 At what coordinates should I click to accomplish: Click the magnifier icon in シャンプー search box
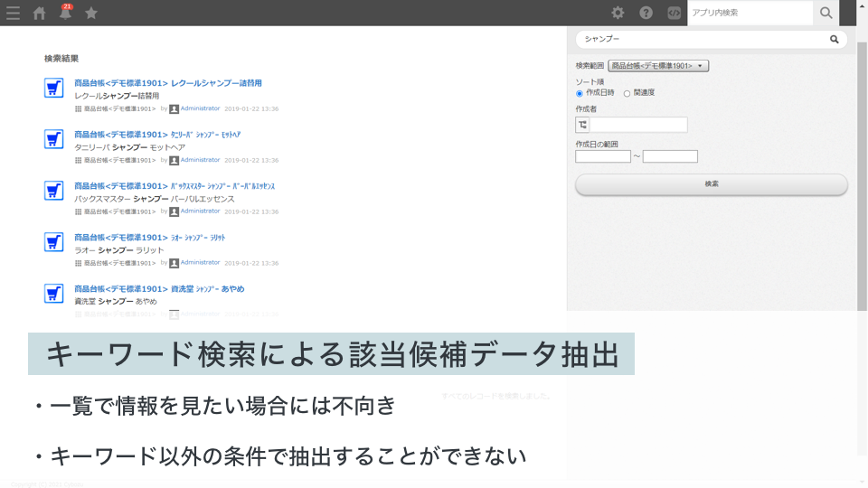[x=835, y=39]
